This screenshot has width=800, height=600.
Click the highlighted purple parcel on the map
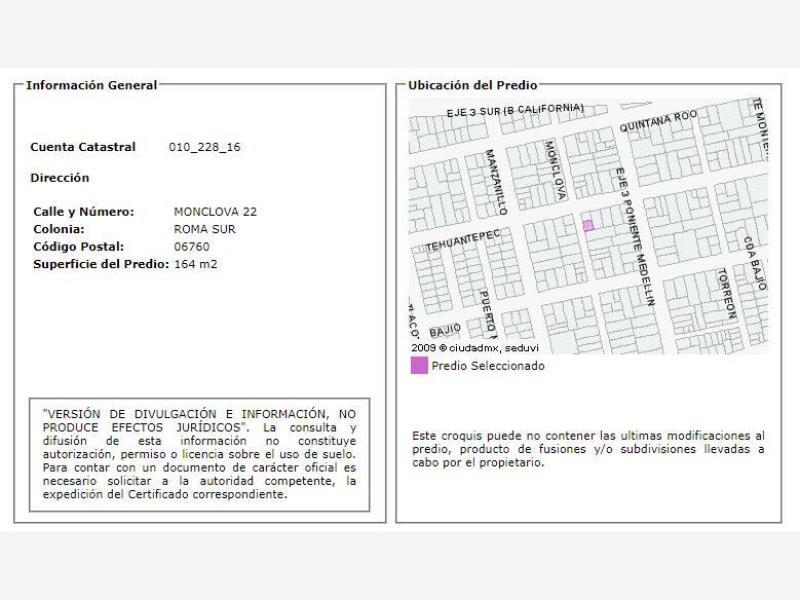[588, 225]
